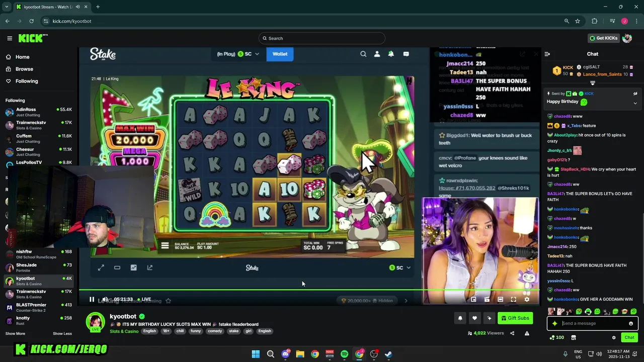The image size is (644, 362).
Task: Jump to LIVE indicator in player
Action: [144, 299]
